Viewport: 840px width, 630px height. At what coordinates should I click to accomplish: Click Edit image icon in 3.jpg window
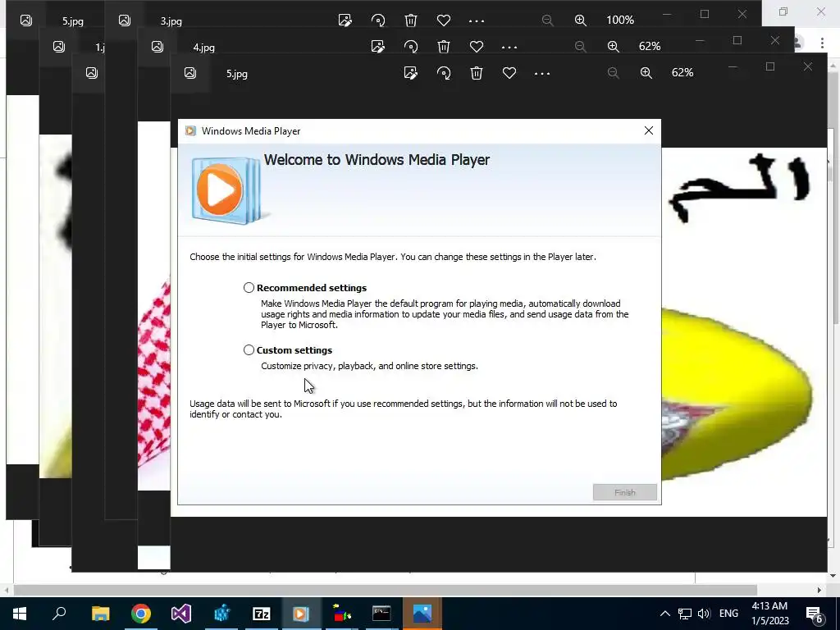pyautogui.click(x=345, y=21)
